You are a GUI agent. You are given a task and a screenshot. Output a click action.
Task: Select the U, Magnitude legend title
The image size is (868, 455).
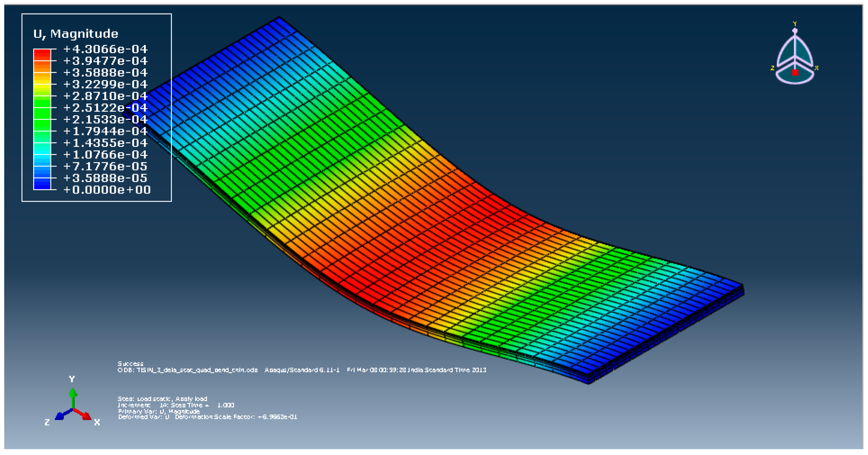pyautogui.click(x=76, y=34)
